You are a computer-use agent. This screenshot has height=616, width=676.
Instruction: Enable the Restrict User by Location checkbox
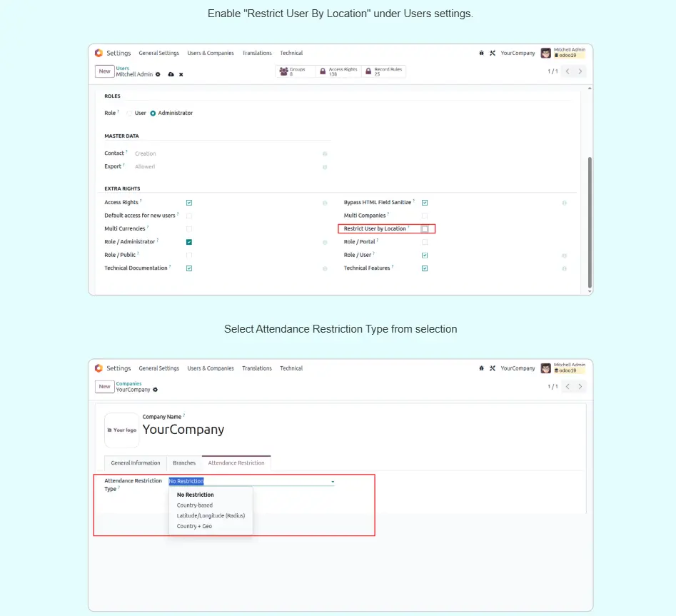[425, 229]
